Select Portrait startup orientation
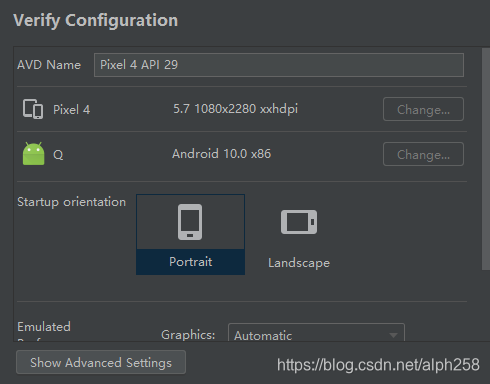Viewport: 490px width, 384px height. [190, 234]
